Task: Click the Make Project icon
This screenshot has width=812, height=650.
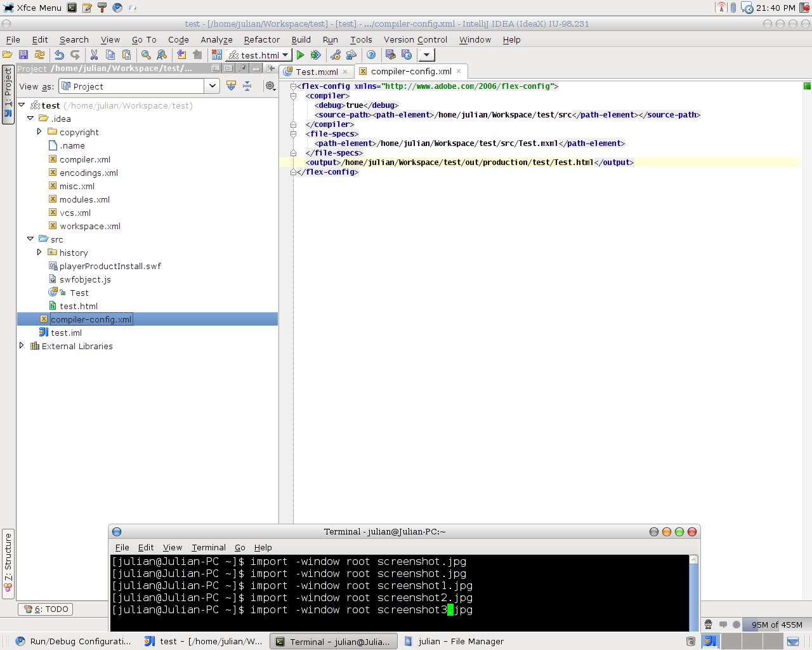Action: (217, 55)
